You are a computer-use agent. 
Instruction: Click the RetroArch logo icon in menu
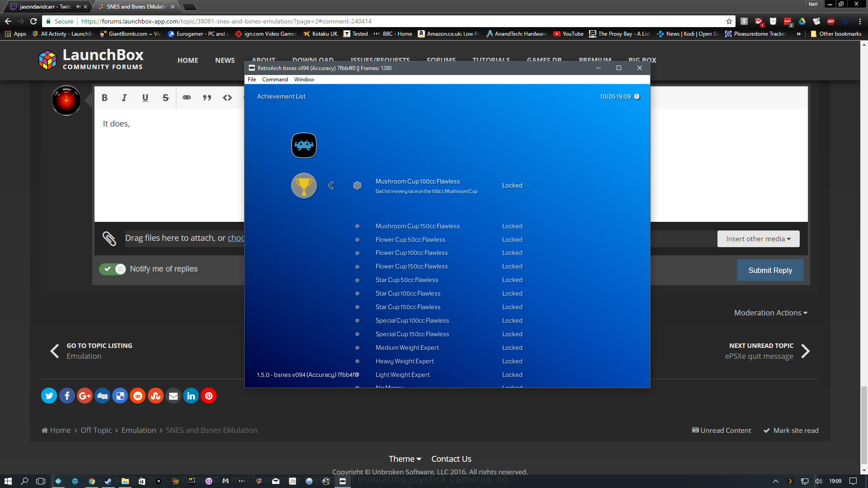304,145
